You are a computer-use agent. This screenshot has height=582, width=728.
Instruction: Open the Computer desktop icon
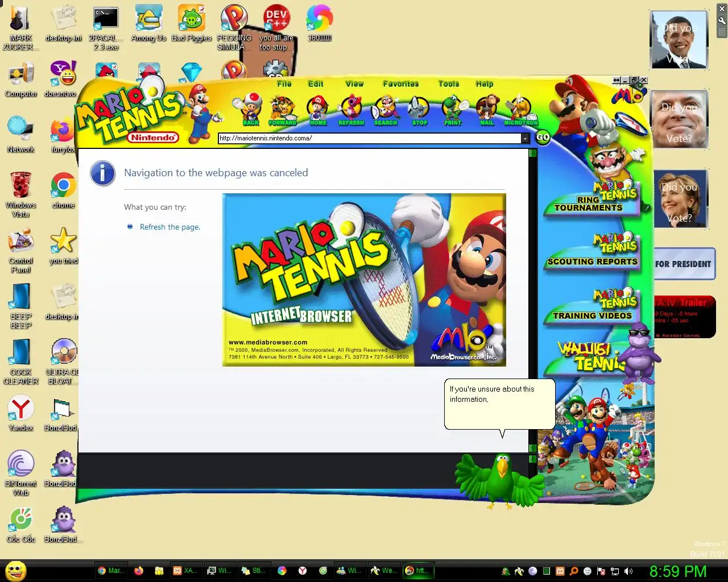21,80
